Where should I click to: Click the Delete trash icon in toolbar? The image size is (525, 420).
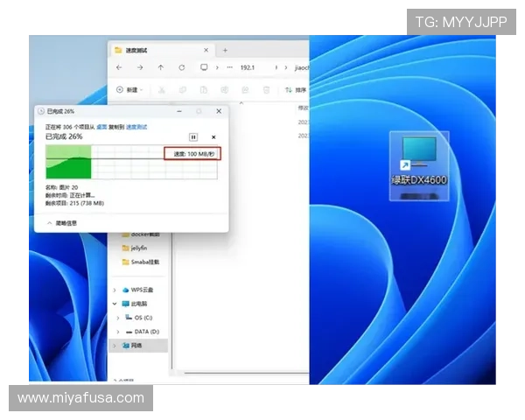266,89
